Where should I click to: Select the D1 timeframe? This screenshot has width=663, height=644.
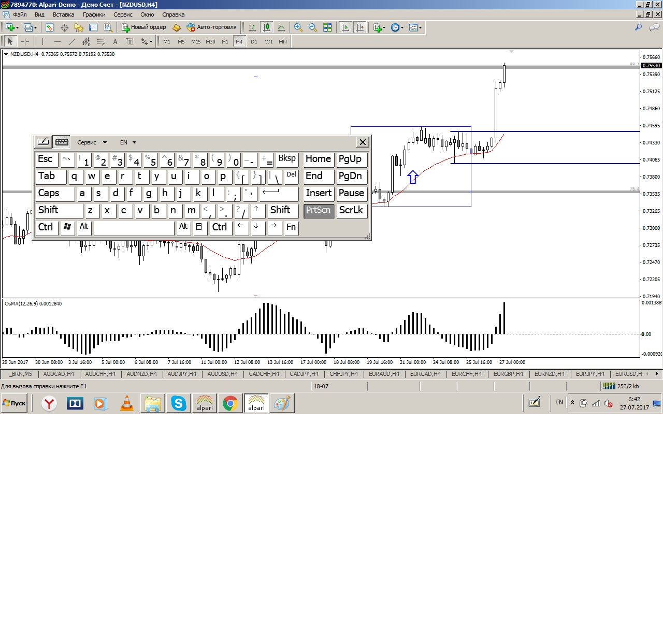coord(254,41)
